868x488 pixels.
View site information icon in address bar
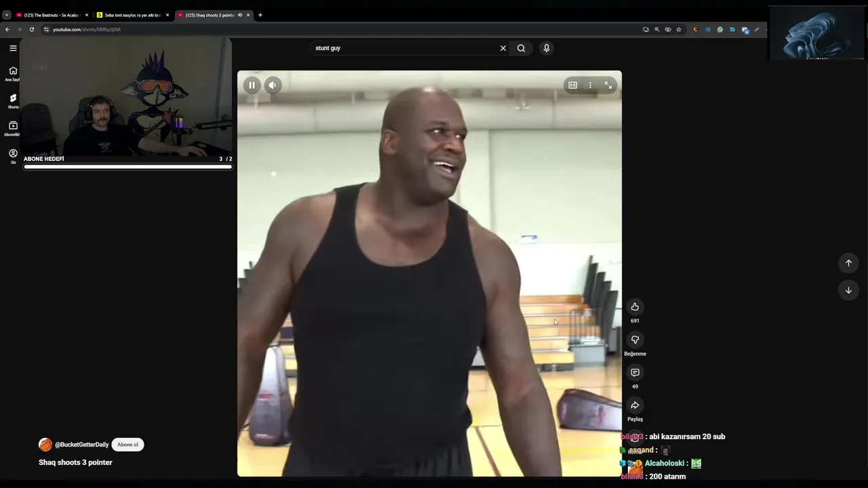pyautogui.click(x=46, y=30)
